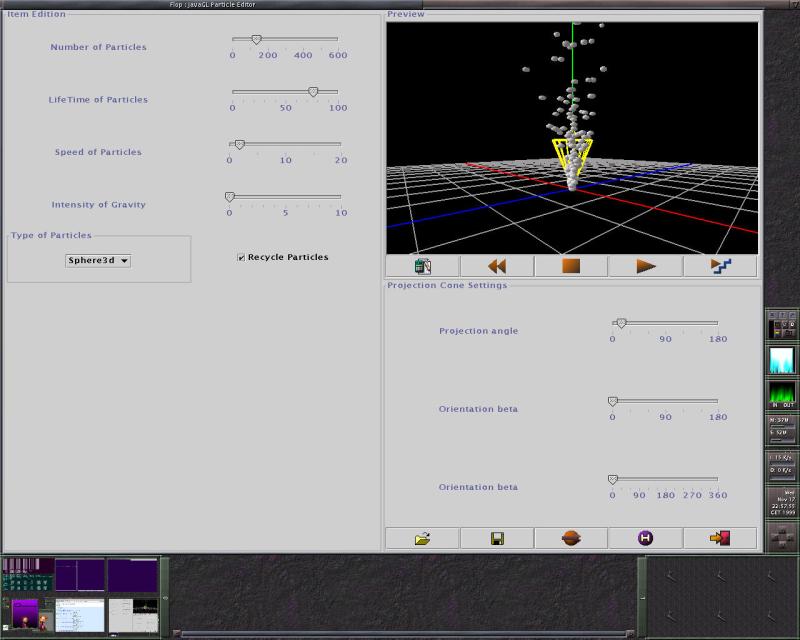Screen dimensions: 800x640
Task: Click the blue staircase step icon
Action: coord(720,266)
